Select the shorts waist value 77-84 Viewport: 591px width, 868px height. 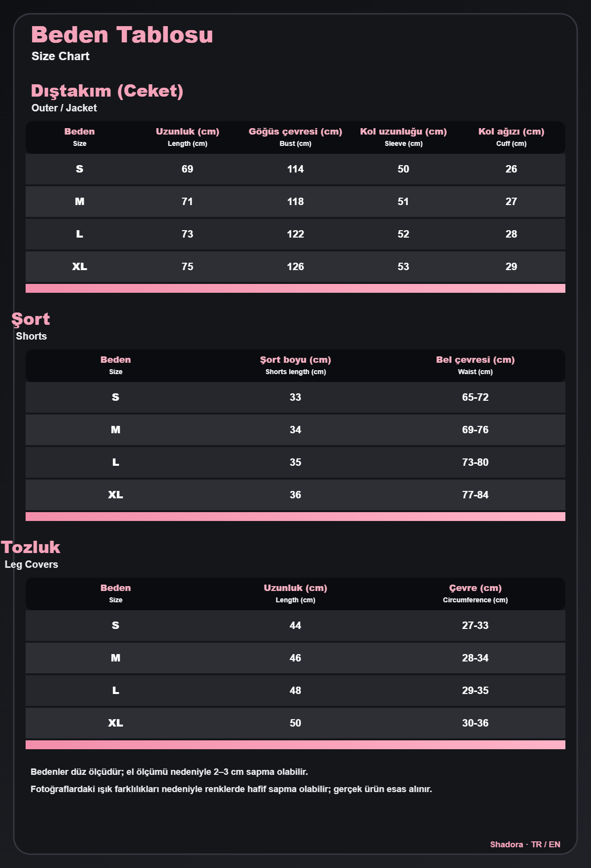[475, 495]
